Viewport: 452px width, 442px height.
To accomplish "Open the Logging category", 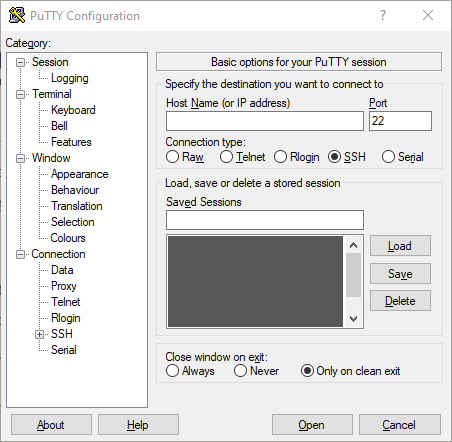I will pyautogui.click(x=70, y=78).
